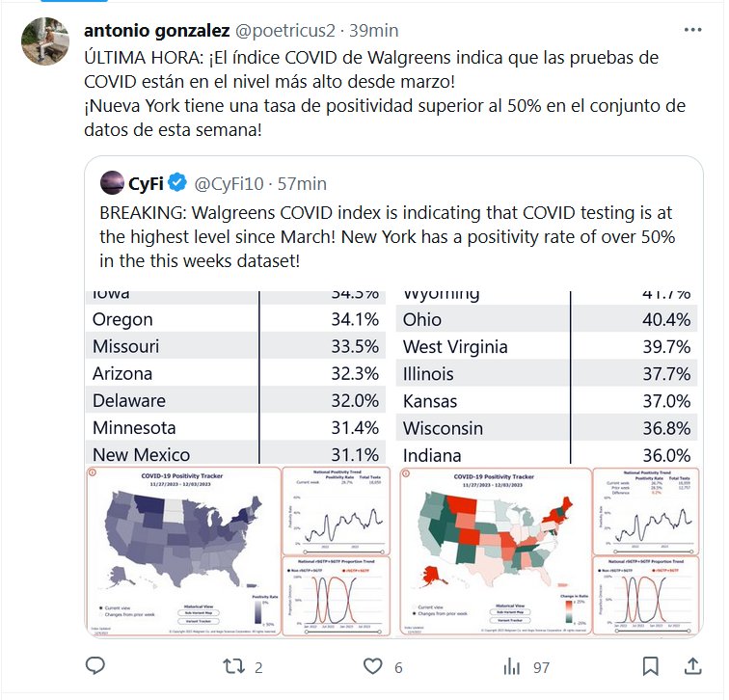Open the three-dot more options menu
Image resolution: width=729 pixels, height=700 pixels.
[692, 30]
